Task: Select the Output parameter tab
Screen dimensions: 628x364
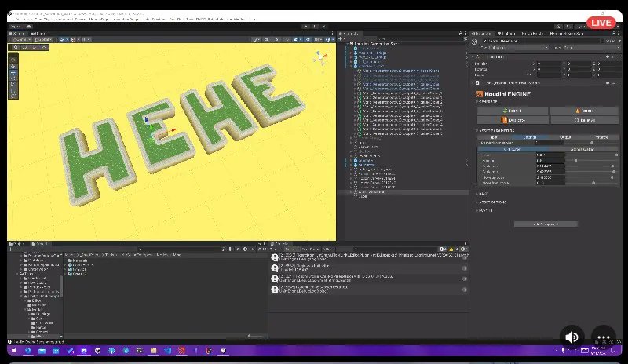Action: click(565, 137)
